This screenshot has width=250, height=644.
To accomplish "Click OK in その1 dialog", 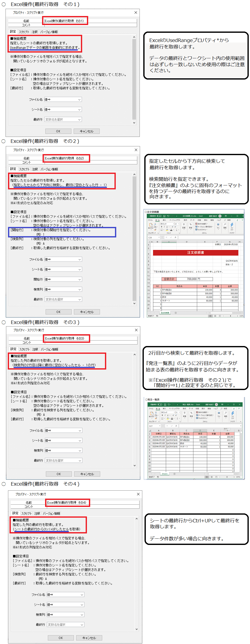I will tap(58, 131).
